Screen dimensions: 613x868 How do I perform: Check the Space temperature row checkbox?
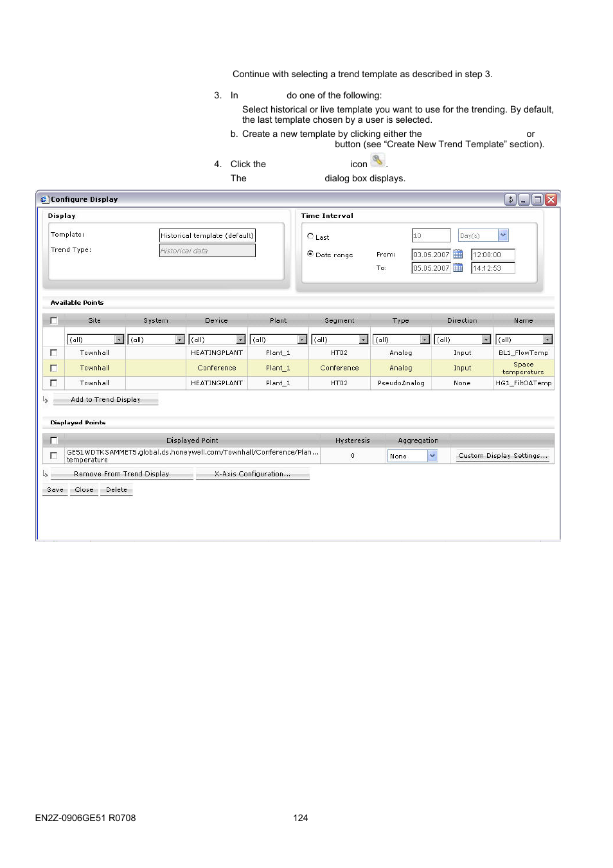point(54,368)
